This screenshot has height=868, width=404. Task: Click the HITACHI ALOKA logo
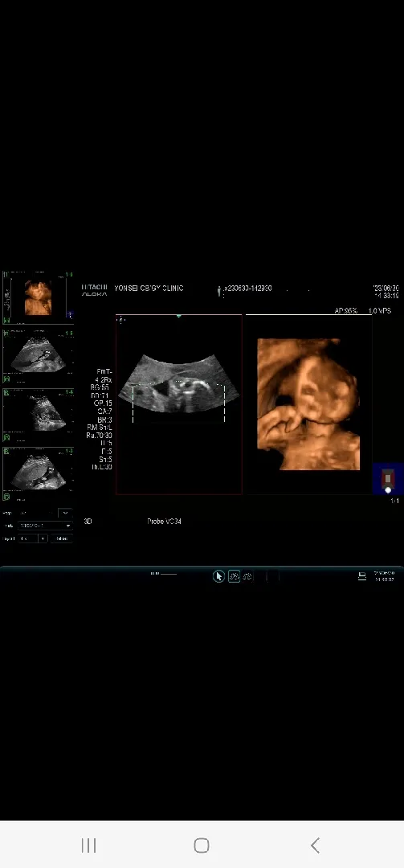94,291
